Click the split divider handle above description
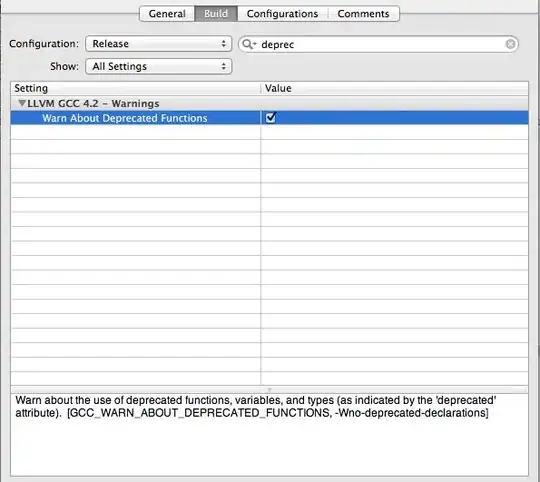This screenshot has width=540, height=482. 269,390
